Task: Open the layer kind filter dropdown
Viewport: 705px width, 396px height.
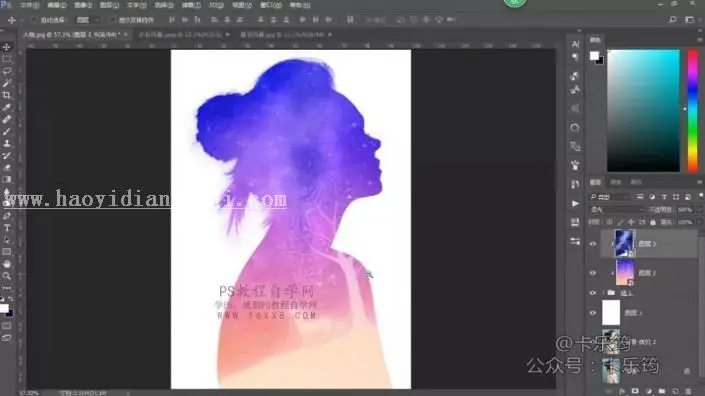Action: 610,197
